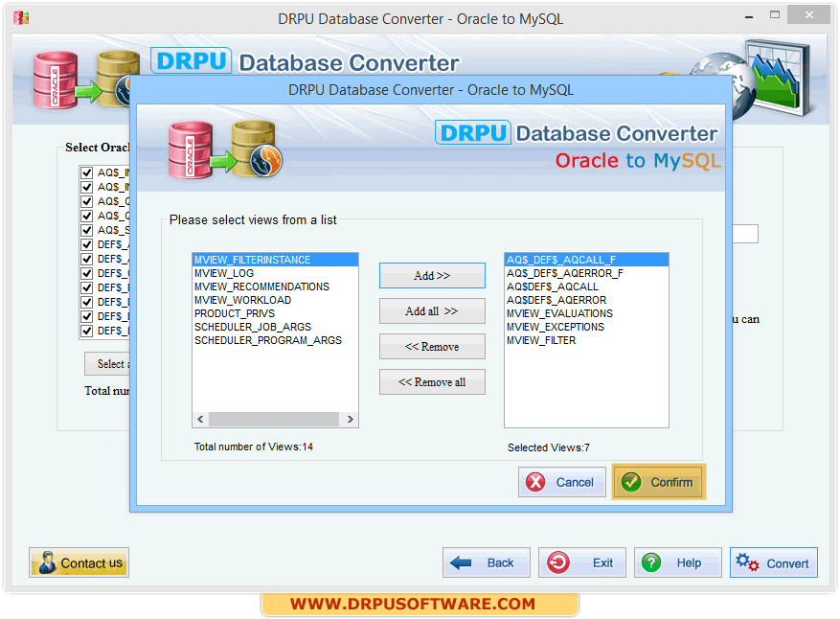Toggle the last DEF$_ table checkbox

[86, 331]
